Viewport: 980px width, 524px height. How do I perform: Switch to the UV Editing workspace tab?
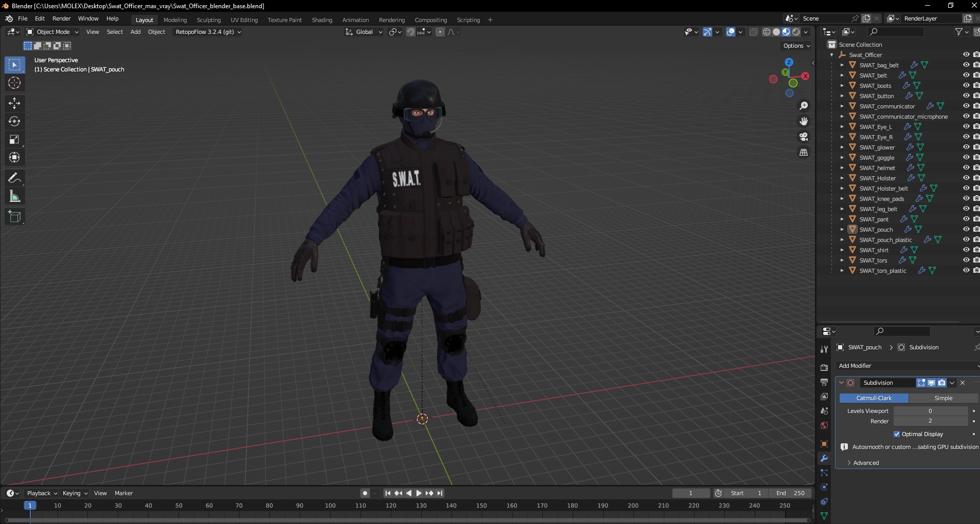244,20
